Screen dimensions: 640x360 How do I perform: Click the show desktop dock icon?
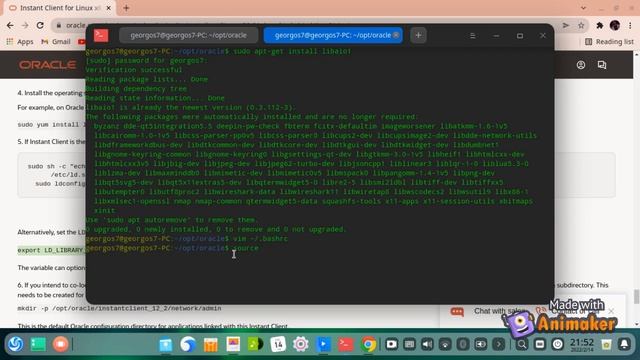(540, 344)
